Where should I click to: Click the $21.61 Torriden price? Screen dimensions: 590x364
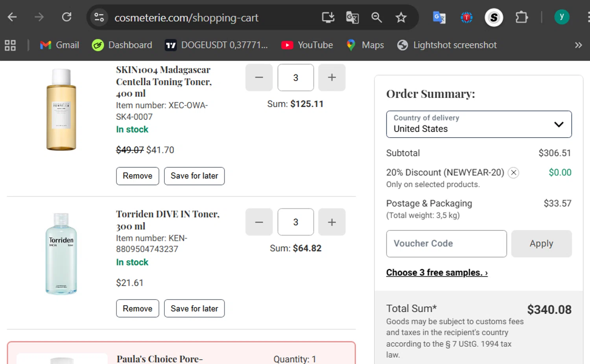pos(130,283)
